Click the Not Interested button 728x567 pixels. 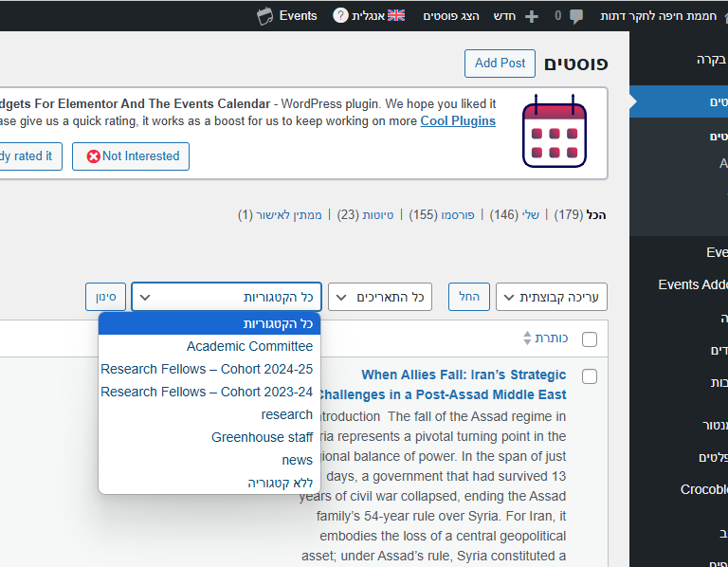[x=131, y=156]
